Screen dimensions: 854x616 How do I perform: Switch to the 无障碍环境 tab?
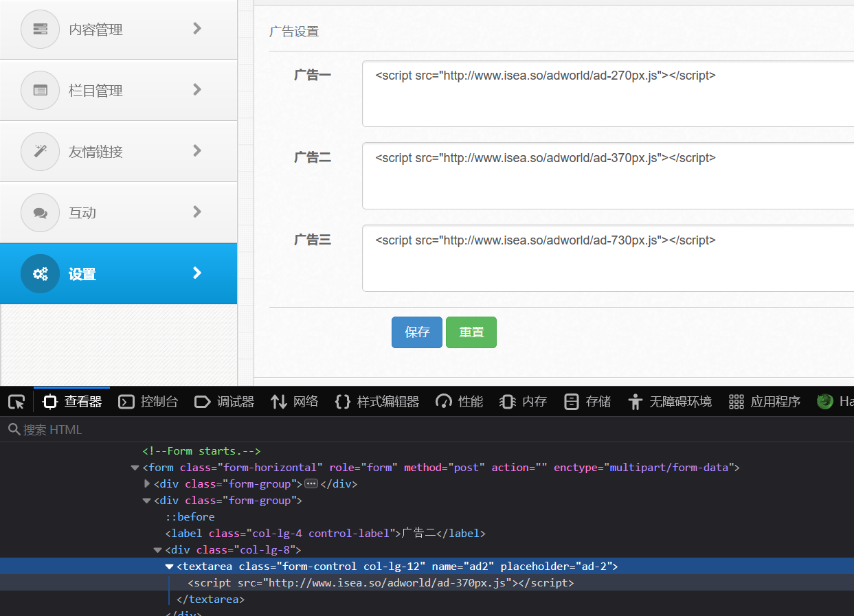pos(670,402)
